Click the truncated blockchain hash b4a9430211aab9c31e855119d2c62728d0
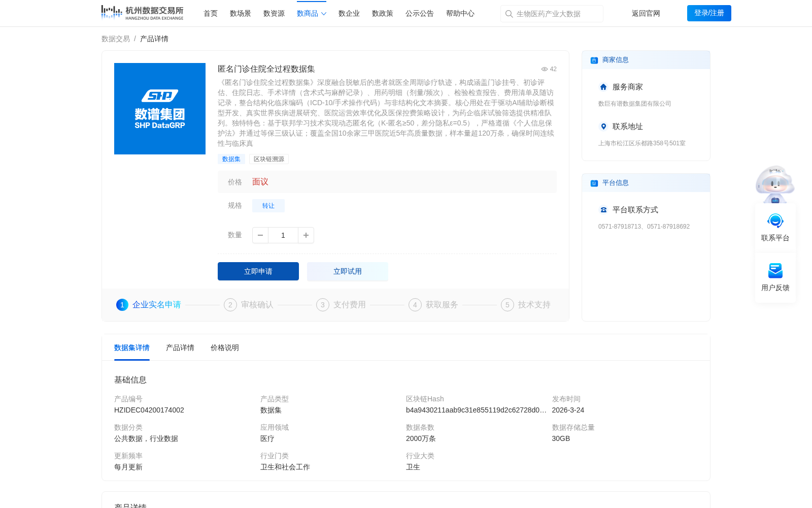The height and width of the screenshot is (508, 812). point(476,410)
